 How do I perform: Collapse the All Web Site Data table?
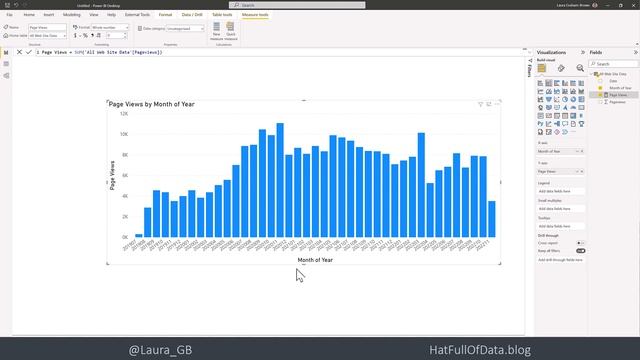point(592,74)
